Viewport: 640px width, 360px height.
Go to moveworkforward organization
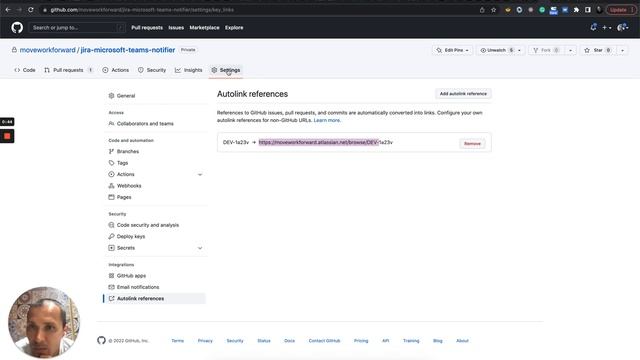click(47, 50)
